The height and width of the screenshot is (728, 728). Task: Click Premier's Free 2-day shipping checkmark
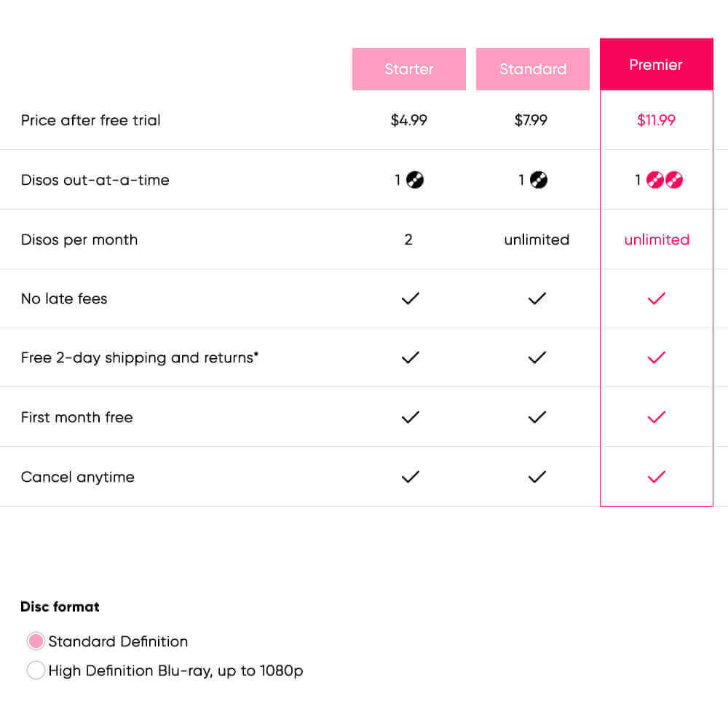coord(656,357)
